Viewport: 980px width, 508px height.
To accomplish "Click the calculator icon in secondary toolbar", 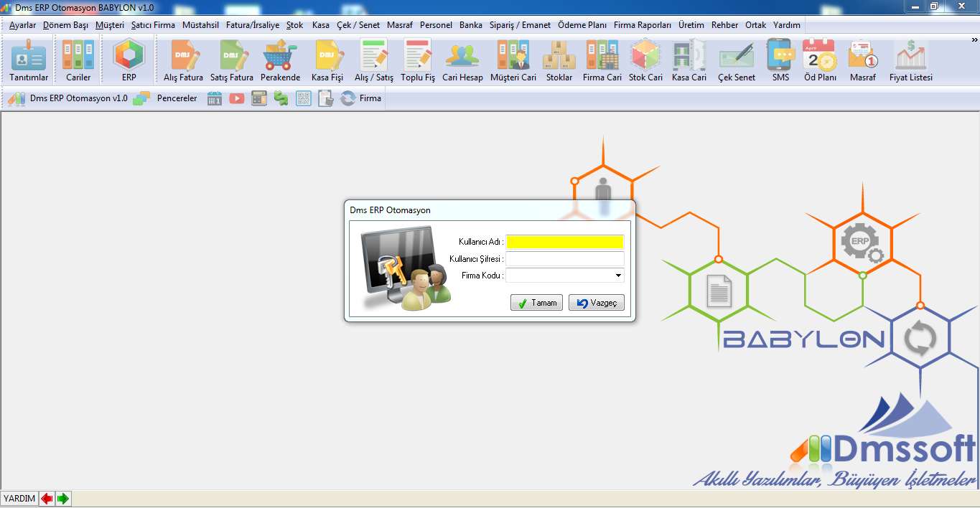I will coord(259,98).
